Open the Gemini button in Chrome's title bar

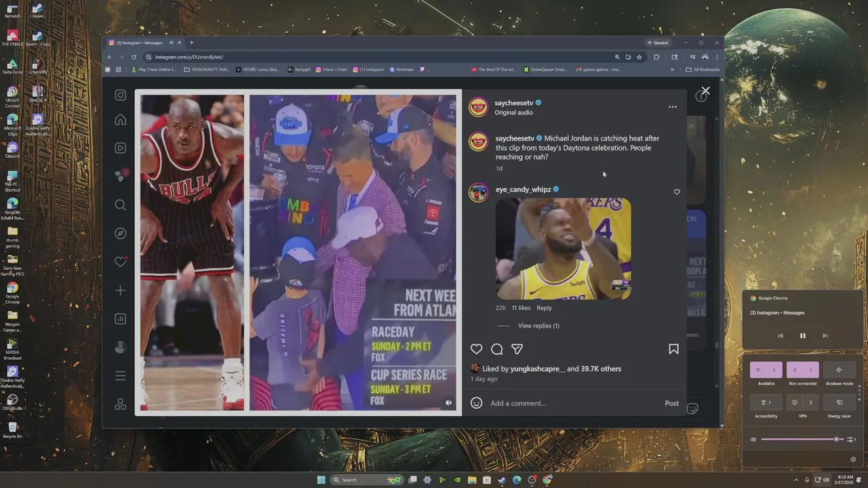[x=657, y=43]
